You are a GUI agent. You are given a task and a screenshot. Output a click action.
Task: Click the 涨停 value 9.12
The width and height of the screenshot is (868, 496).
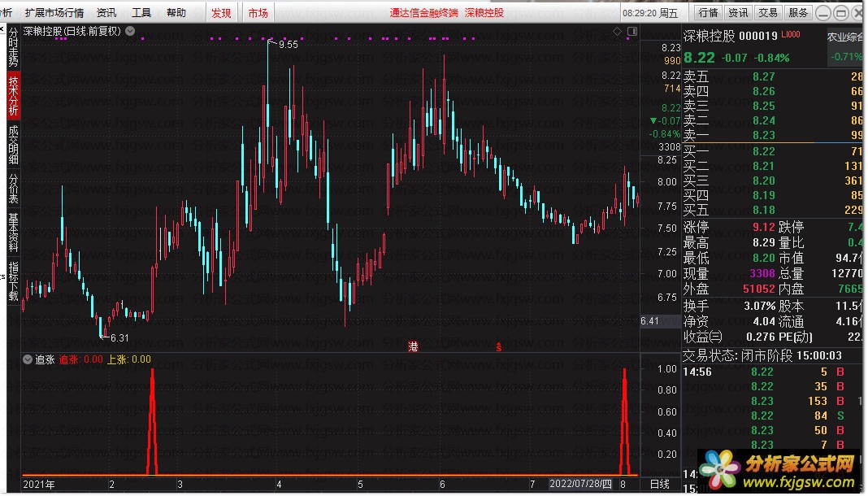point(763,227)
